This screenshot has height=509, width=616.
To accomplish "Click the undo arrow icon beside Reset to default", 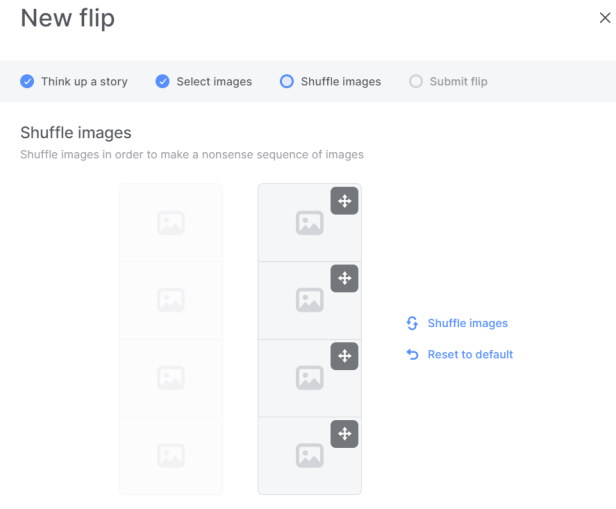I will (x=412, y=354).
